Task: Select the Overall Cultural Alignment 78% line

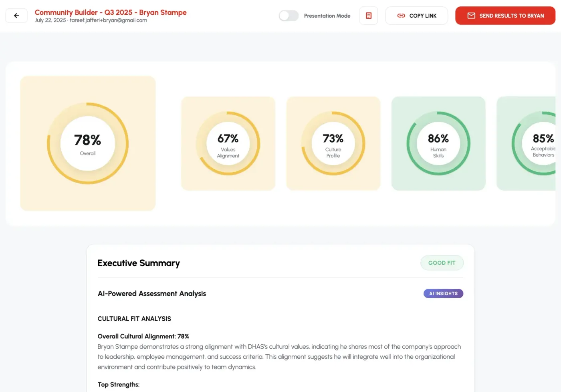Action: coord(143,336)
